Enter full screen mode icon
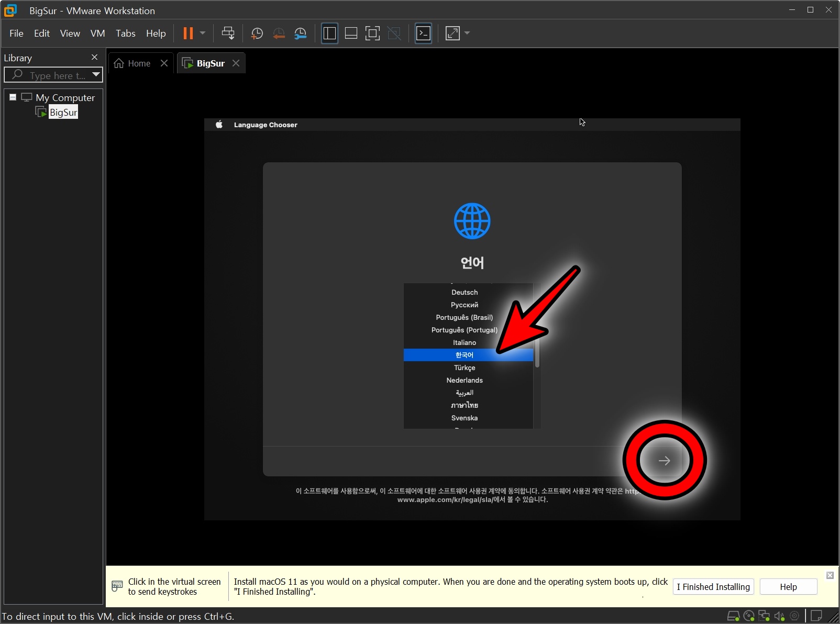Viewport: 840px width, 624px height. [x=372, y=34]
